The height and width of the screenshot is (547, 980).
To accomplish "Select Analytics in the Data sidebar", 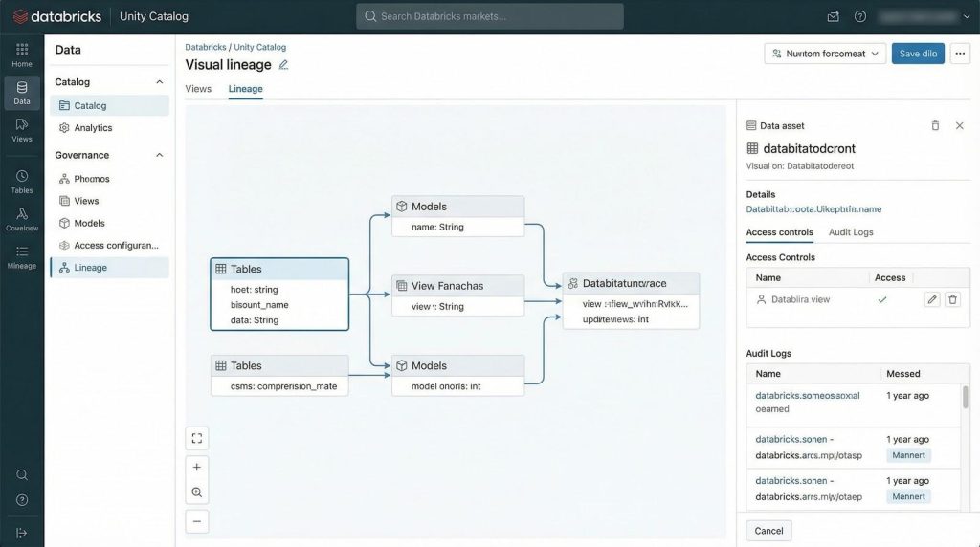I will click(x=93, y=128).
